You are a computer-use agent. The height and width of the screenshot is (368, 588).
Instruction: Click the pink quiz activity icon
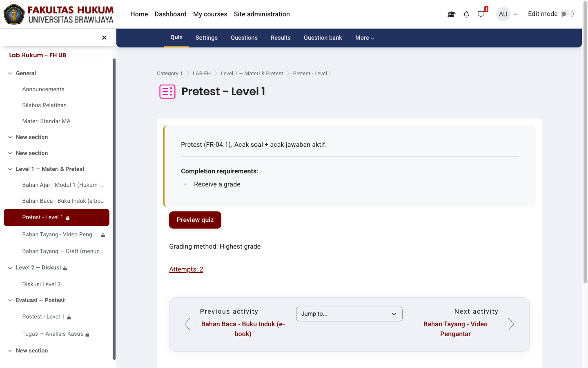[167, 92]
